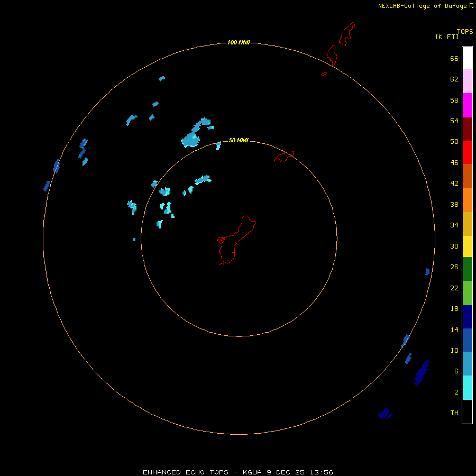Click the "TH" threshold legend label
The width and height of the screenshot is (476, 476).
coord(454,413)
